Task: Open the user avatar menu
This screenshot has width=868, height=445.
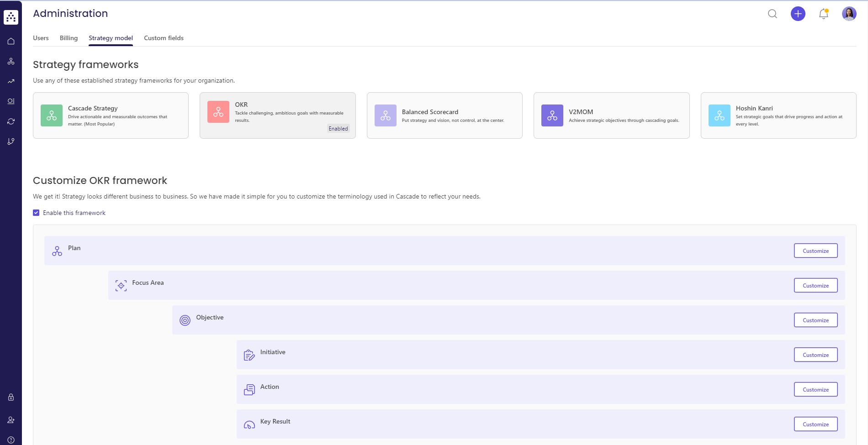Action: click(x=849, y=14)
